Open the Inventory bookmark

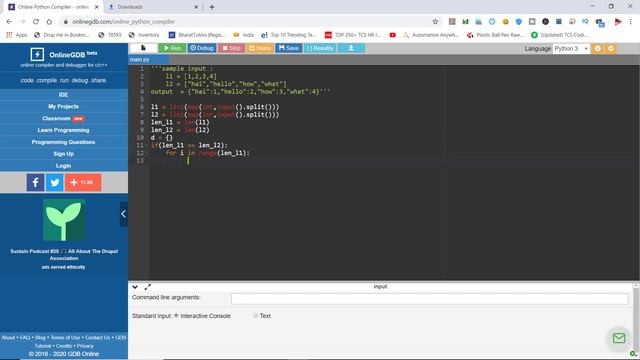tap(144, 35)
